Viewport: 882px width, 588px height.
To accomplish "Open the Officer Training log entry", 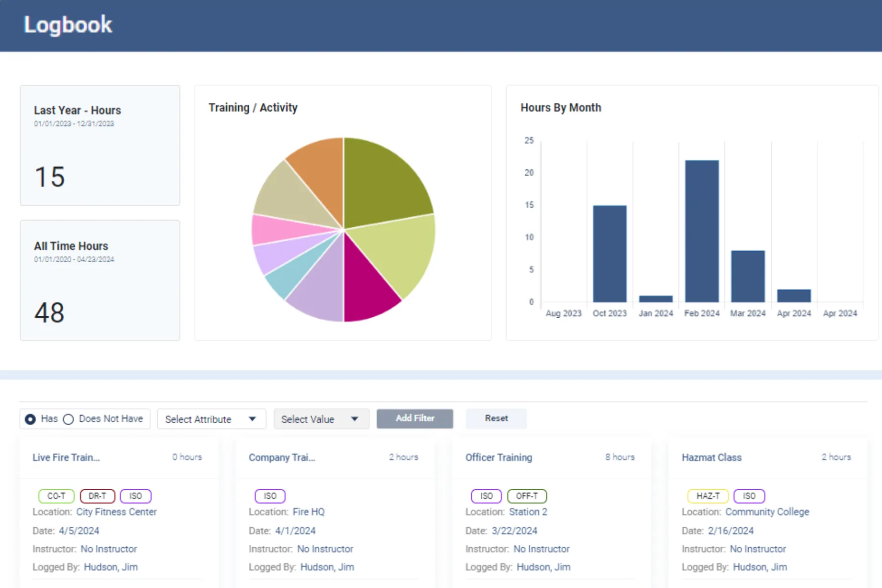I will [499, 458].
